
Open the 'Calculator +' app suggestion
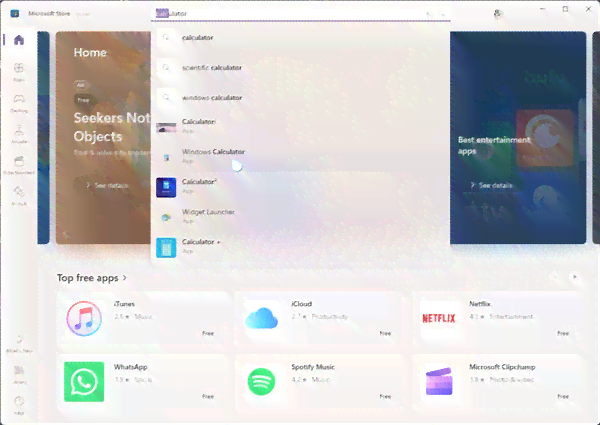pyautogui.click(x=300, y=247)
